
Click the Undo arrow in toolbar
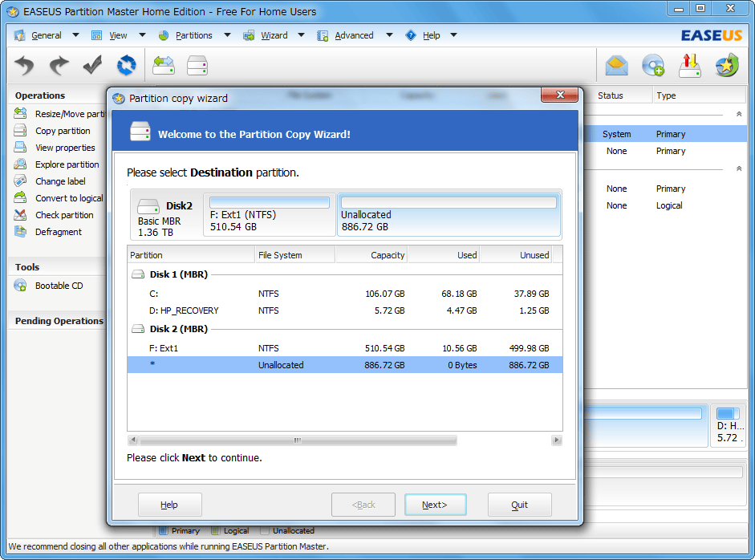[x=24, y=66]
